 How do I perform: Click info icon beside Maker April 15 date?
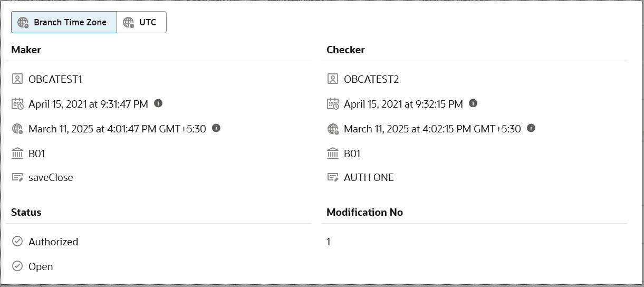[x=158, y=103]
